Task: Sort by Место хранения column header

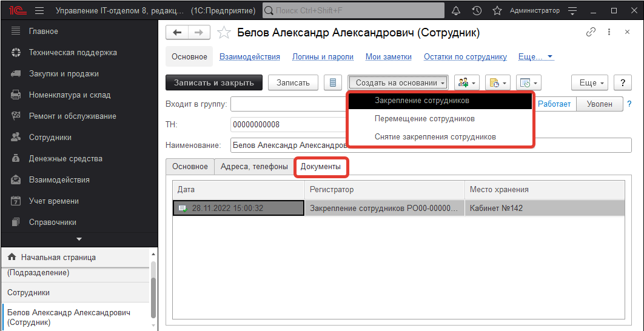Action: [545, 190]
